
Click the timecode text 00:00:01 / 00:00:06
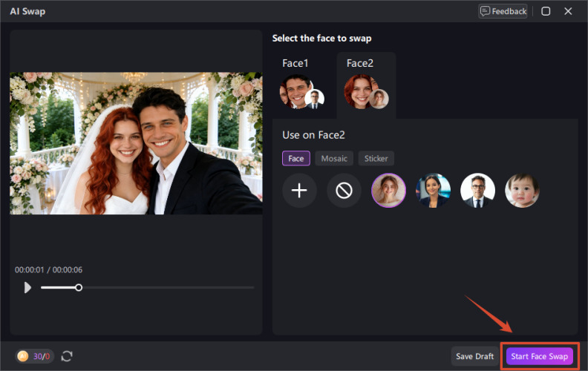click(x=48, y=270)
